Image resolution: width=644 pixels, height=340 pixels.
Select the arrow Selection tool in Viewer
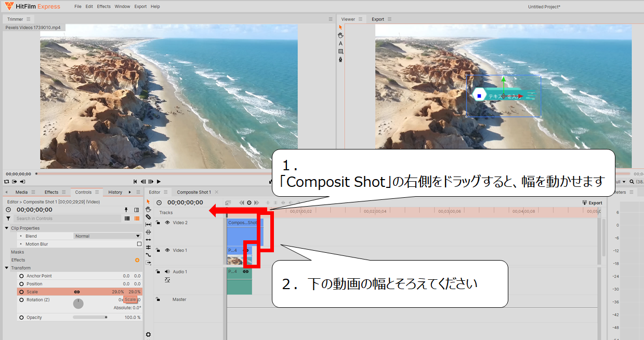[x=341, y=28]
